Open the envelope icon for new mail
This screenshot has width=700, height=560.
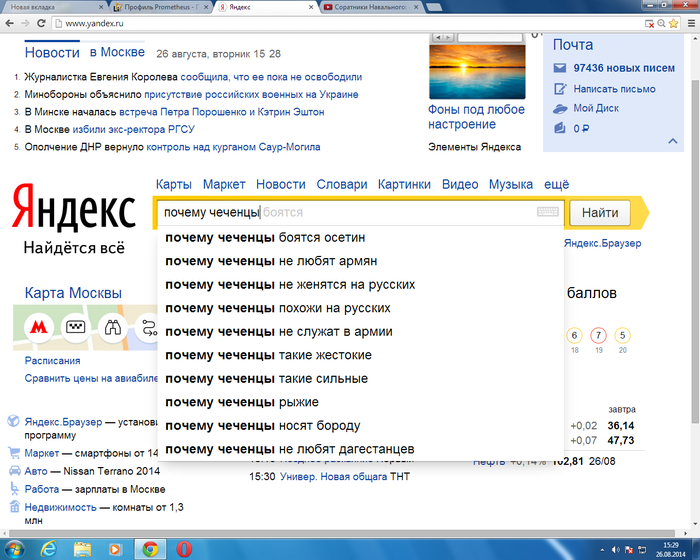coord(560,68)
